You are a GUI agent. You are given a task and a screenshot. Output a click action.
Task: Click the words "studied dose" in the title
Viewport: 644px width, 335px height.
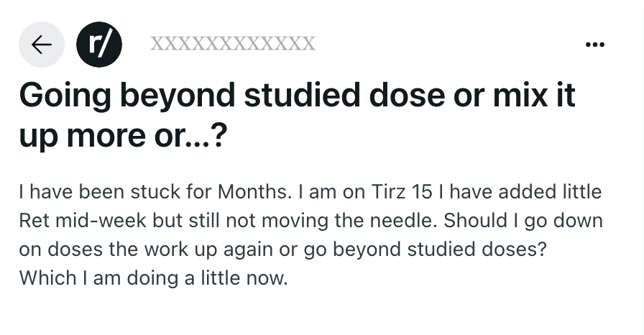click(344, 95)
